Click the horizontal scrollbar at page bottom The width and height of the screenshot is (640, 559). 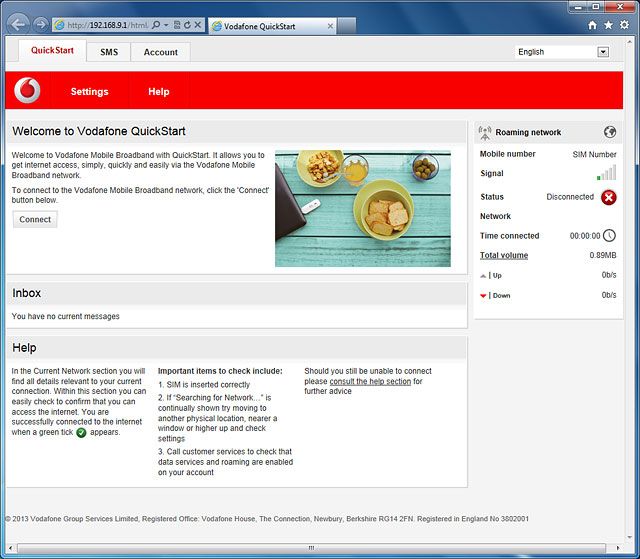tap(311, 548)
